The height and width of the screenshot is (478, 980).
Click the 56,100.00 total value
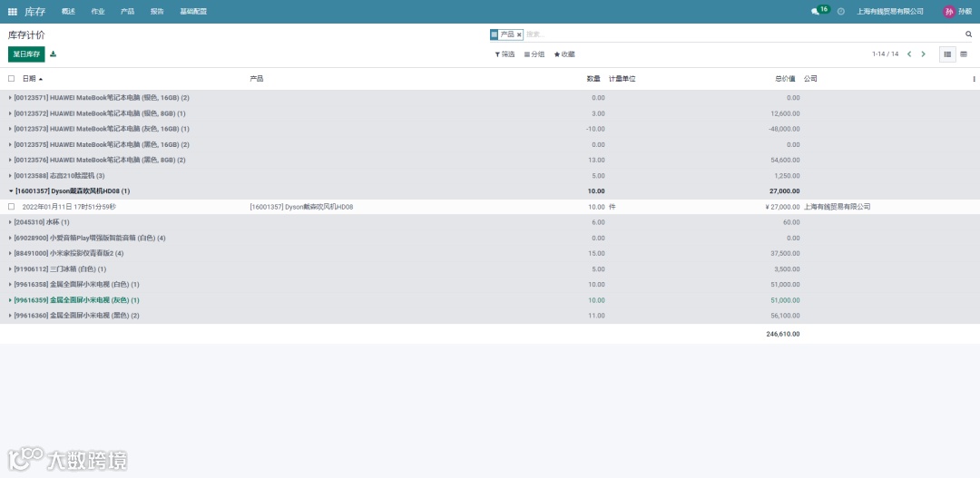(x=786, y=316)
